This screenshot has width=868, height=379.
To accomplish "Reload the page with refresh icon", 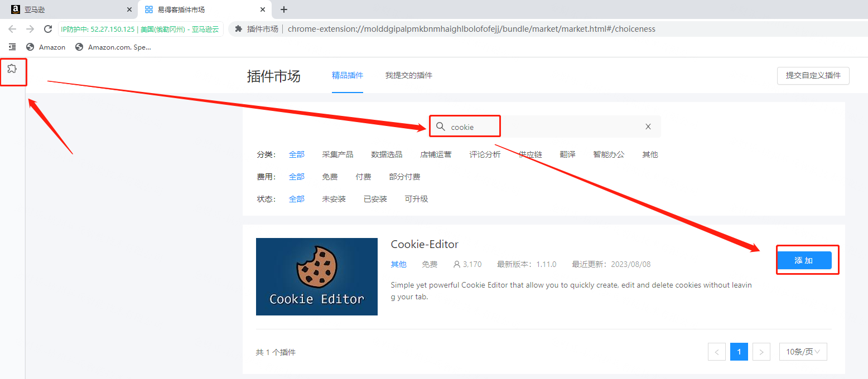I will 48,29.
